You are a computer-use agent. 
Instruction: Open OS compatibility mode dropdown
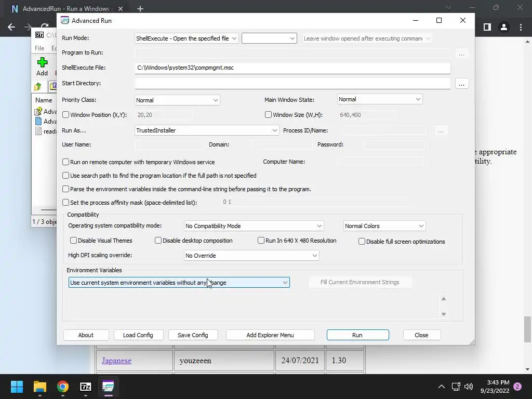254,226
